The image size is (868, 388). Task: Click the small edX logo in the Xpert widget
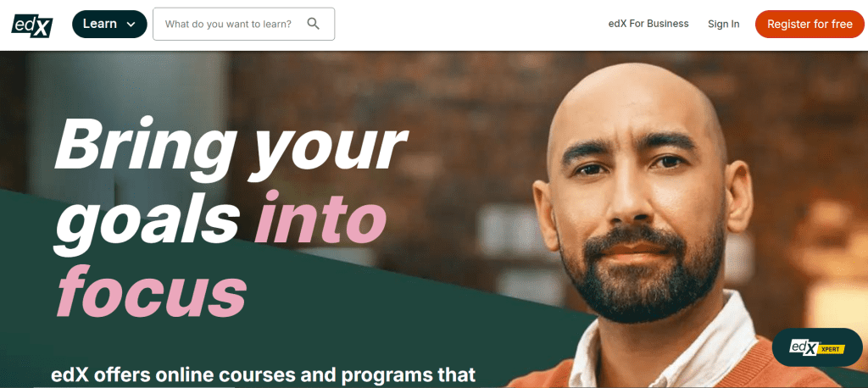click(x=804, y=347)
